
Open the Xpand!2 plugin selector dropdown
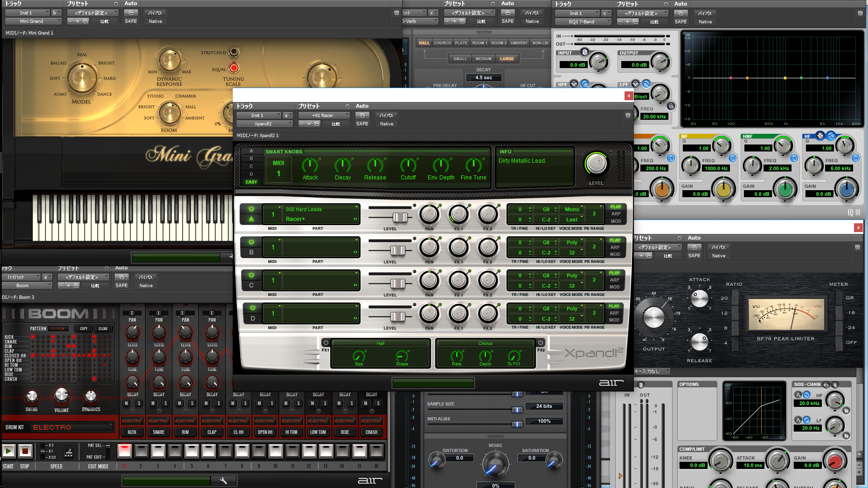click(264, 124)
